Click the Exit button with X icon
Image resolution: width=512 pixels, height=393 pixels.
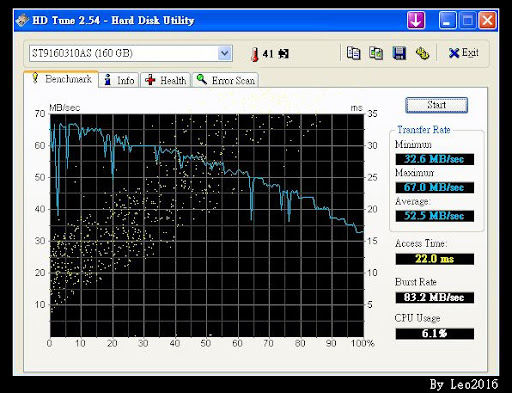coord(464,53)
